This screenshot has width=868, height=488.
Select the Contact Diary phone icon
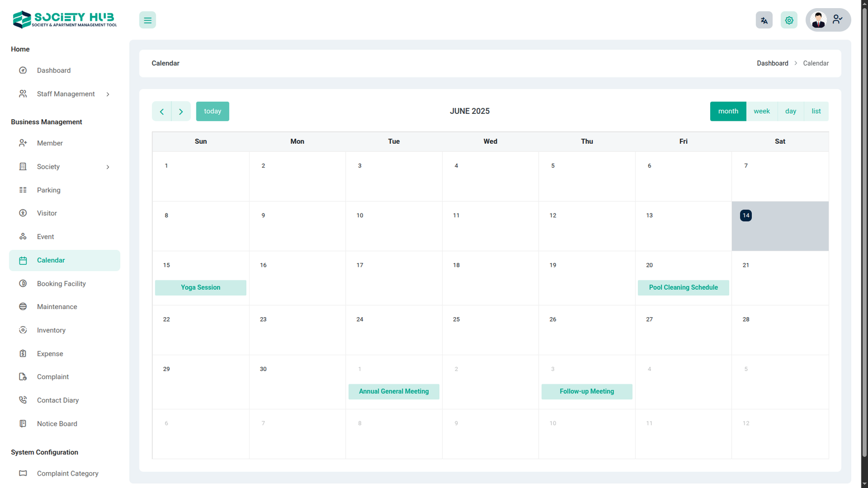click(23, 400)
